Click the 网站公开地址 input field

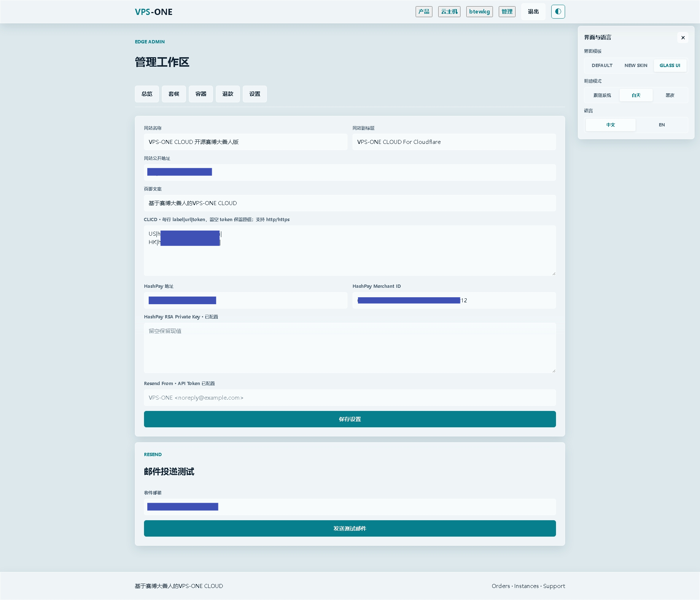tap(350, 172)
